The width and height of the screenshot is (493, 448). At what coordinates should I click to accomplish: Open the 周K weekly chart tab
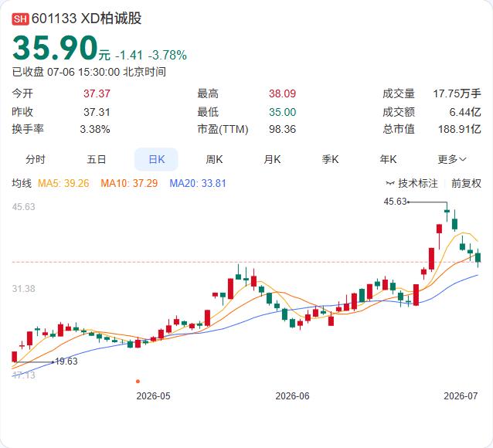214,159
